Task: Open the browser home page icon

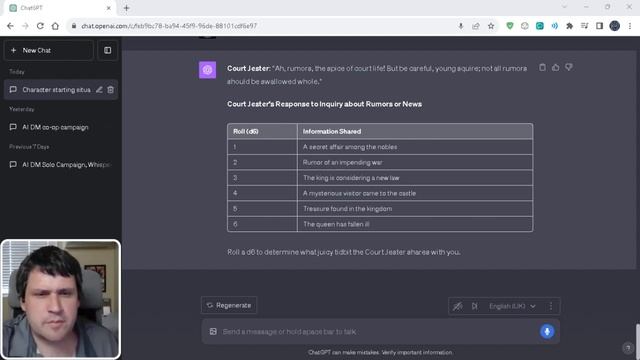Action: [55, 26]
